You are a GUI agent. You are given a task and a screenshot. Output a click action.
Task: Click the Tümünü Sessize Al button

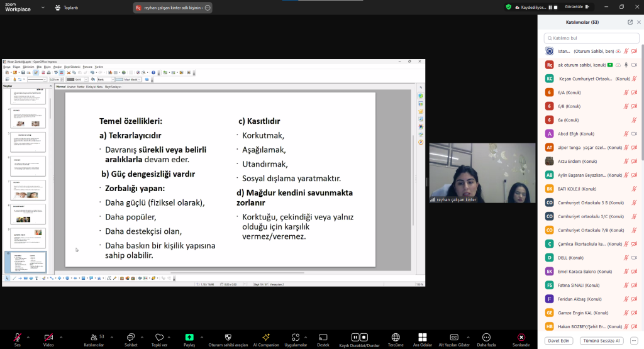(602, 340)
